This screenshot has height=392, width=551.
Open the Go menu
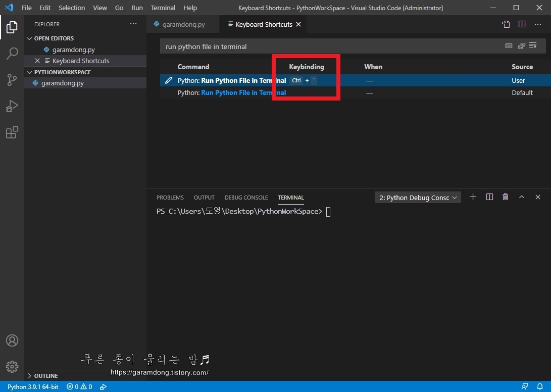[119, 8]
